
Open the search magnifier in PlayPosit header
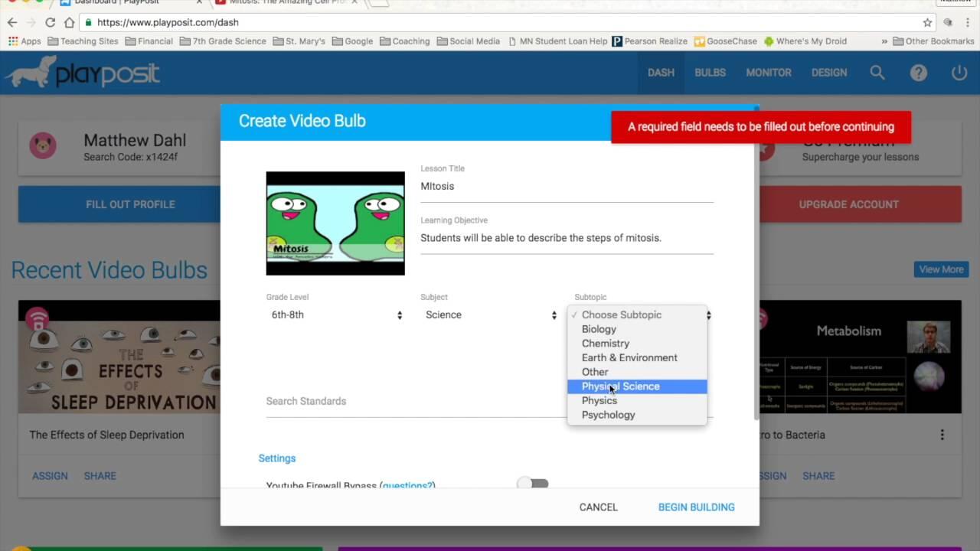click(x=877, y=73)
